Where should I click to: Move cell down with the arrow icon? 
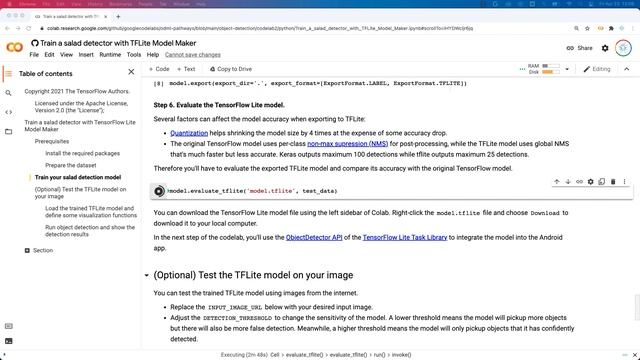568,182
